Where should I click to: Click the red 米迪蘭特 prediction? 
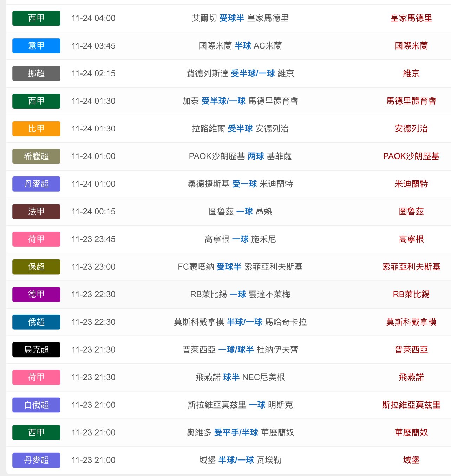click(411, 184)
